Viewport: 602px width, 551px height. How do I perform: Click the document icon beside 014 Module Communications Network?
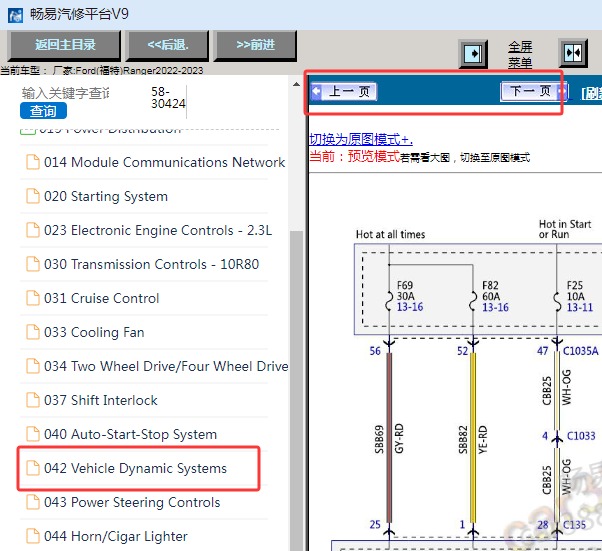pyautogui.click(x=33, y=162)
